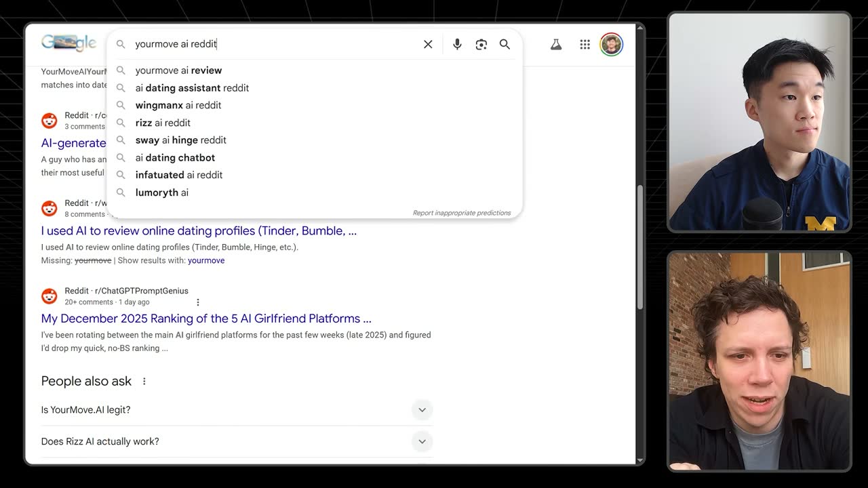The image size is (868, 488).
Task: Open People also ask options menu
Action: click(144, 382)
